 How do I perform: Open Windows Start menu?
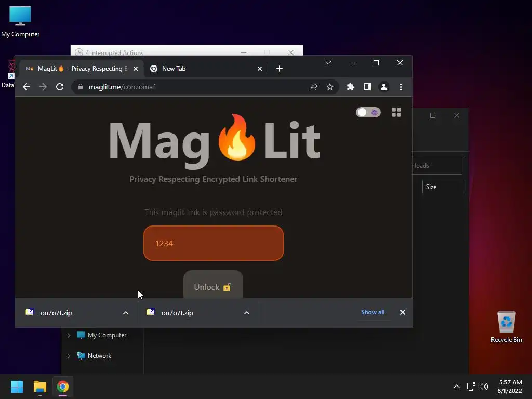(x=17, y=387)
